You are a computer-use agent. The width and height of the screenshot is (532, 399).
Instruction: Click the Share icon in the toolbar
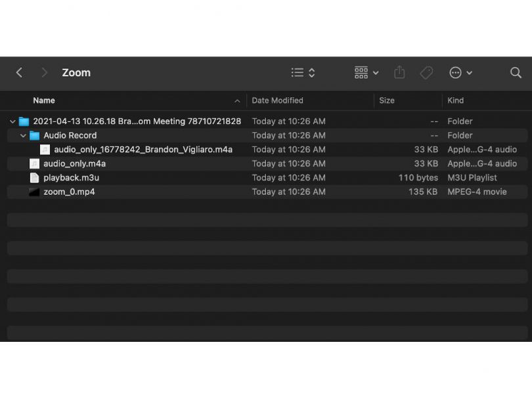(399, 73)
